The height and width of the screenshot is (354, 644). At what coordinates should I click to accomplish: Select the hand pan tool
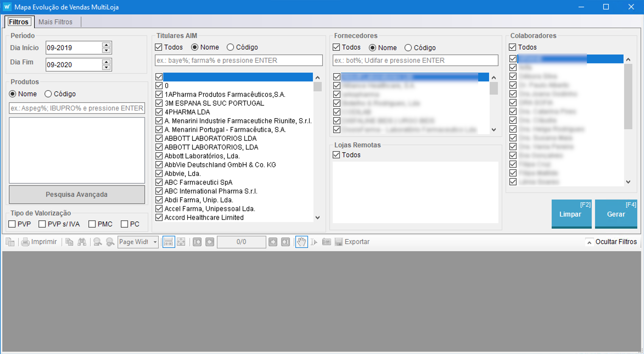pyautogui.click(x=301, y=242)
